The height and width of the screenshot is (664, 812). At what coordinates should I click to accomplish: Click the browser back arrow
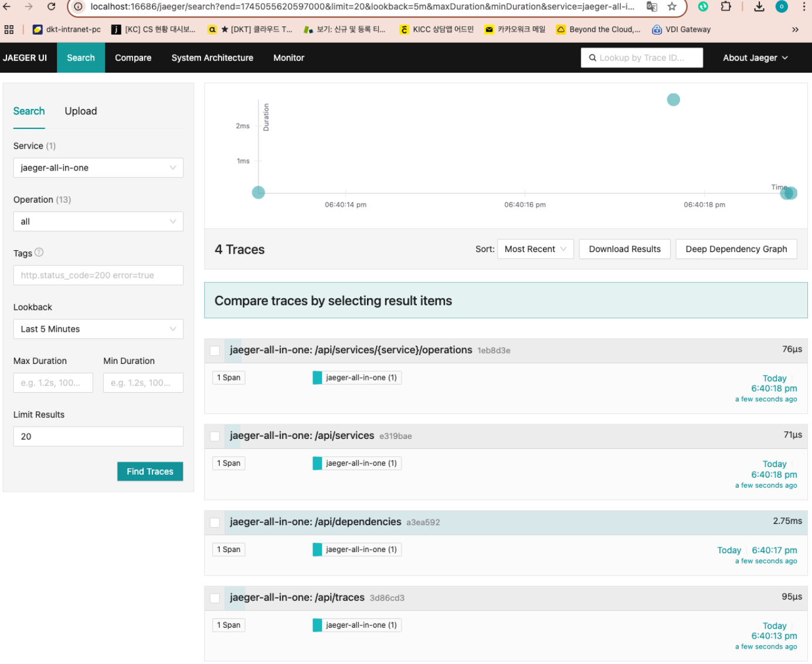[x=7, y=6]
